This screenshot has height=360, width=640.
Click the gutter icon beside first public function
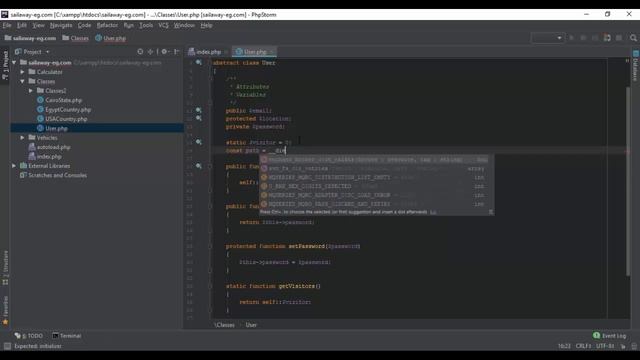coord(199,166)
